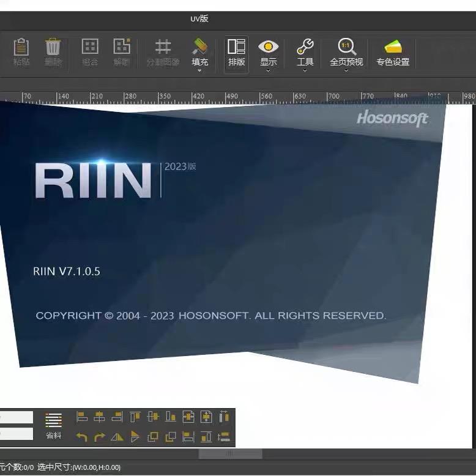Click the UV版 title text
Image resolution: width=476 pixels, height=476 pixels.
click(199, 18)
